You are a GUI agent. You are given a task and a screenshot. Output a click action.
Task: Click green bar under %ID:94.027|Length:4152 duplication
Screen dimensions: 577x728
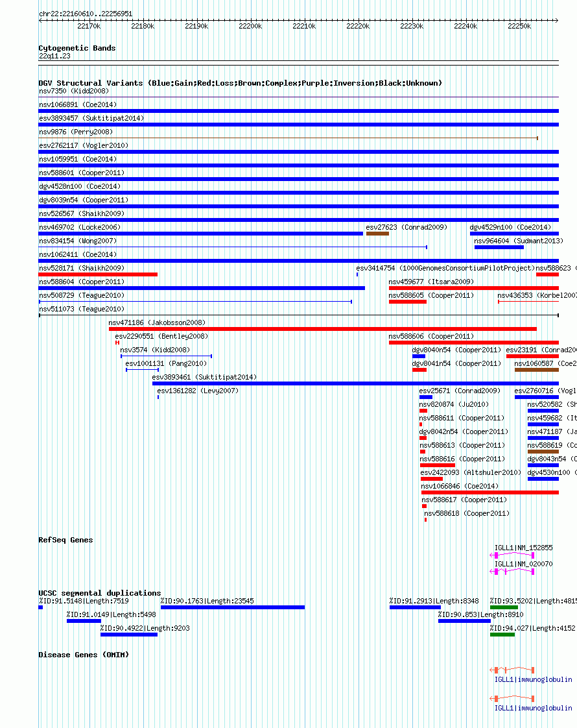tap(502, 635)
